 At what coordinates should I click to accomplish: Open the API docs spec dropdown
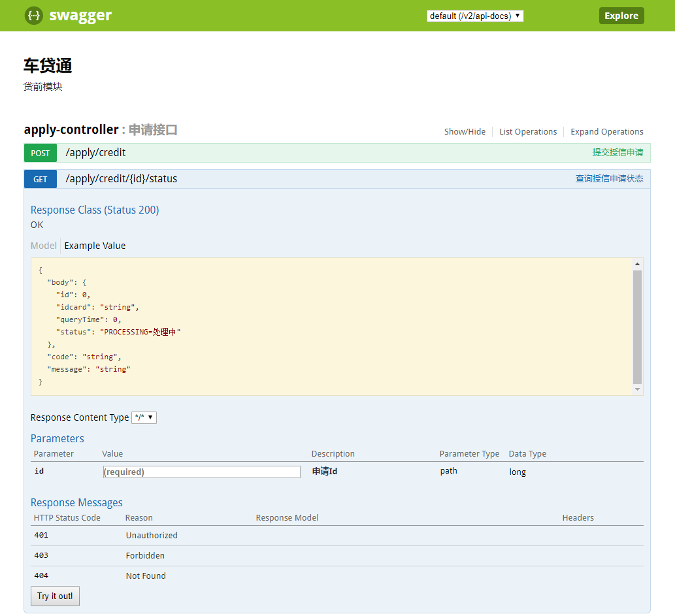point(475,16)
